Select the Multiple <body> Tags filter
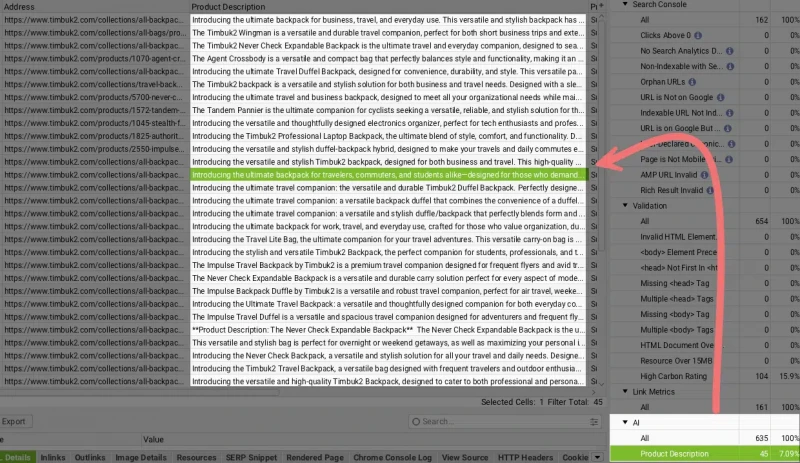This screenshot has height=463, width=800. (705, 330)
